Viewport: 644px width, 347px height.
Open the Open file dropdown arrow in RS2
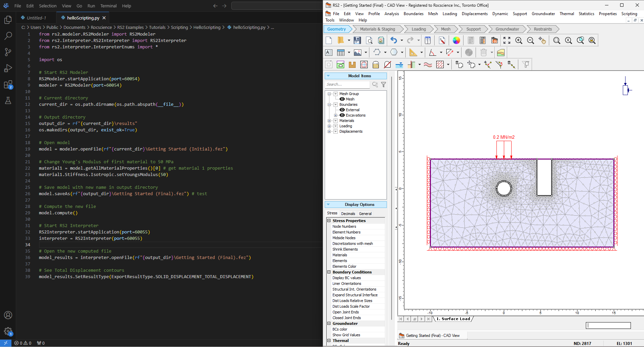(349, 41)
